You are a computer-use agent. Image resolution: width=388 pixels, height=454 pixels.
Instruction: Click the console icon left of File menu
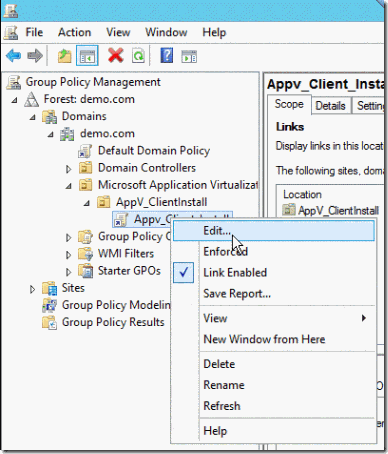(x=11, y=32)
